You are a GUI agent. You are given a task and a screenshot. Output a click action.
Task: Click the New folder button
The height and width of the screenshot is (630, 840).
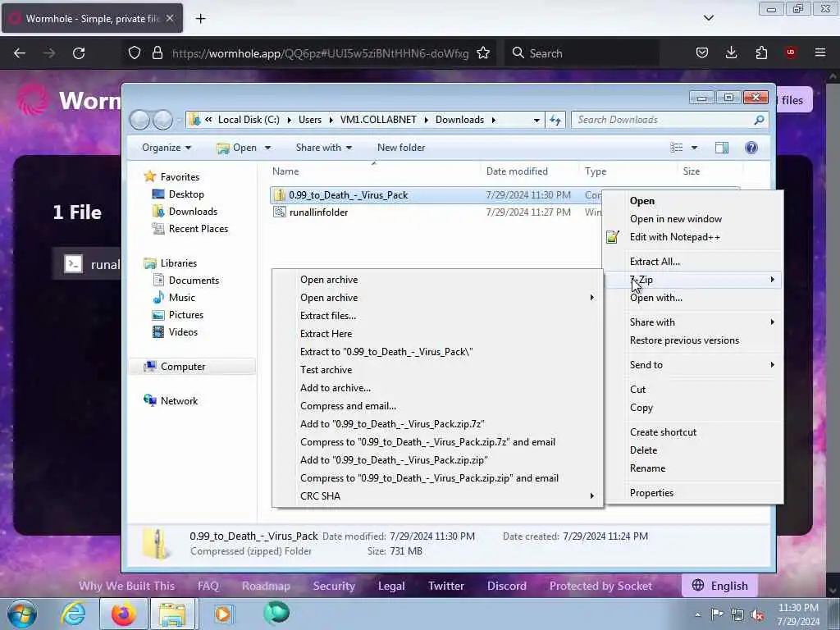point(400,148)
